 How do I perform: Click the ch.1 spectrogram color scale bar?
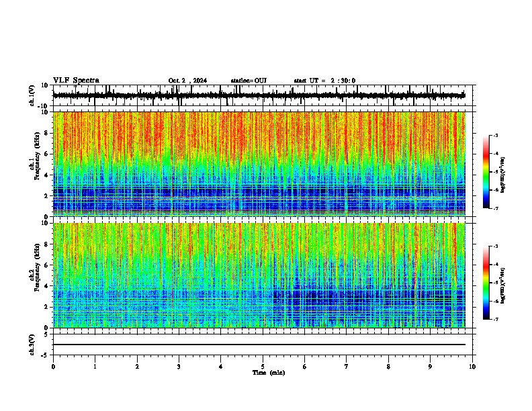click(x=486, y=172)
